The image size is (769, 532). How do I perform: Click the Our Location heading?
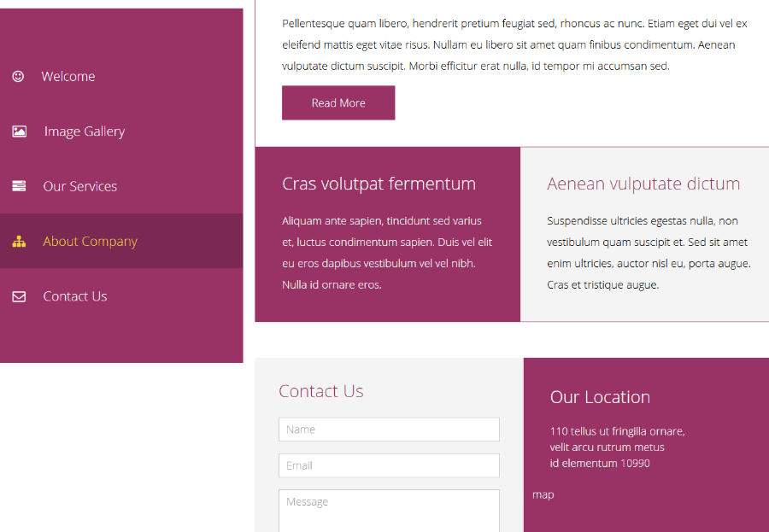[x=600, y=397]
